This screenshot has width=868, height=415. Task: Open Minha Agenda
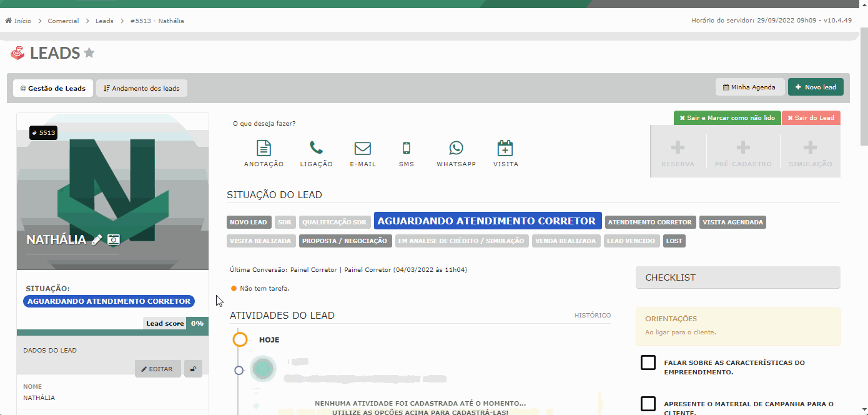tap(750, 87)
